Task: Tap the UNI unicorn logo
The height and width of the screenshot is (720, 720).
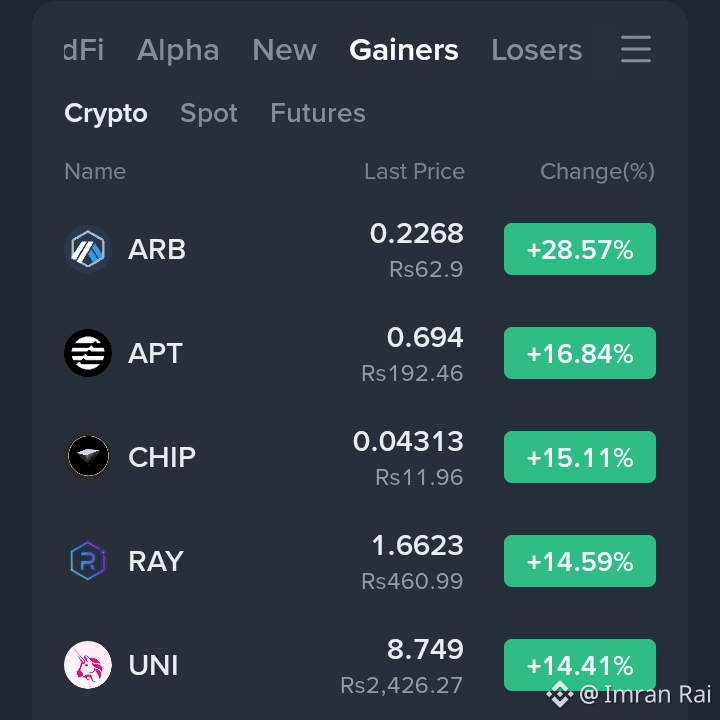Action: pyautogui.click(x=88, y=665)
